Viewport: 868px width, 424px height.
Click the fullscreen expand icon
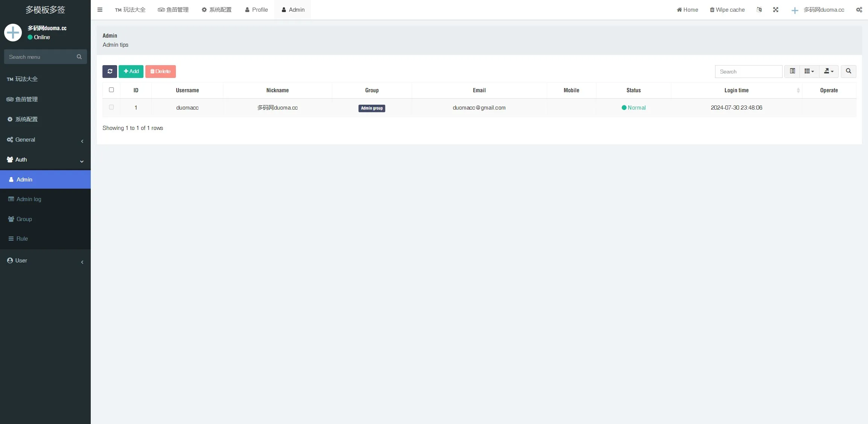(x=775, y=10)
